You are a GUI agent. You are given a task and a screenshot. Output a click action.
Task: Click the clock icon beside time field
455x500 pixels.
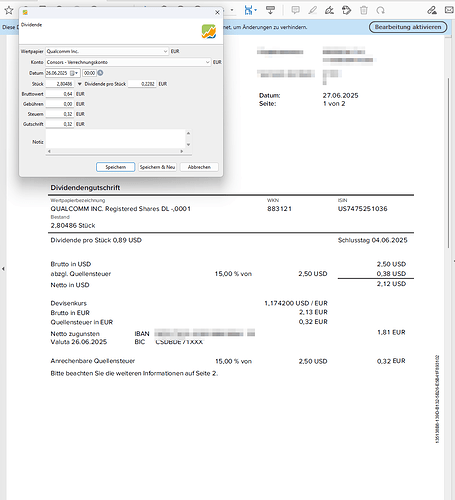[x=100, y=73]
